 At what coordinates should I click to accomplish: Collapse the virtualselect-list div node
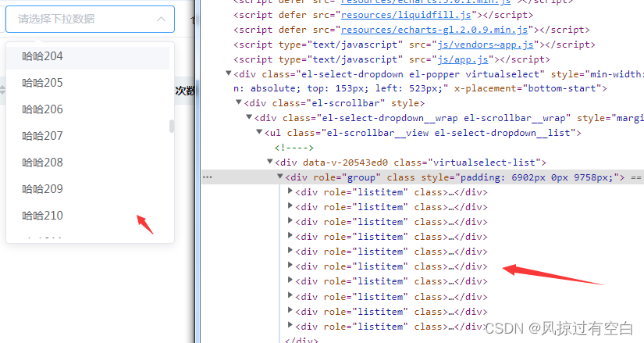click(270, 161)
